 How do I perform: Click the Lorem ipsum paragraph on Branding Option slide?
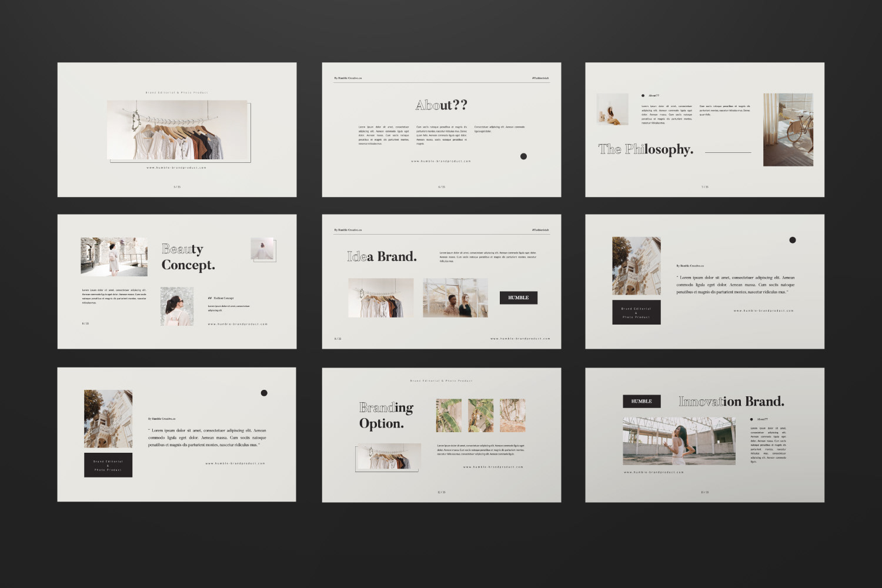(x=480, y=450)
